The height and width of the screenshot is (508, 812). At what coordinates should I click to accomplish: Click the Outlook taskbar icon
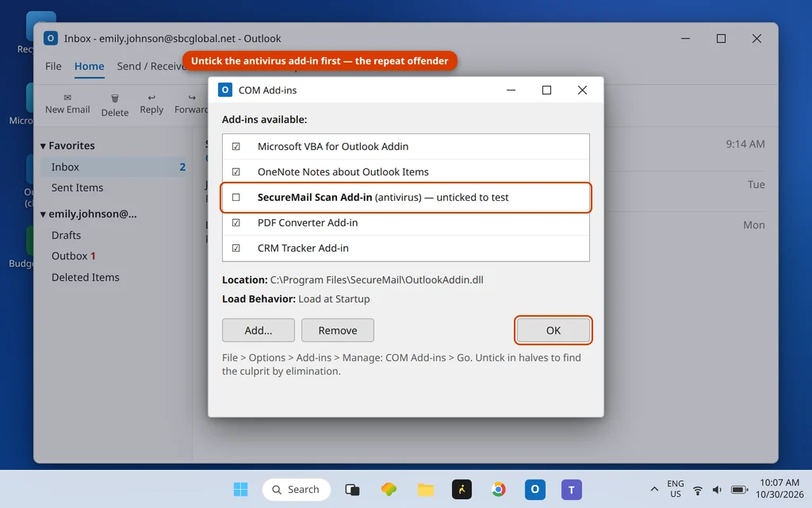(x=535, y=489)
